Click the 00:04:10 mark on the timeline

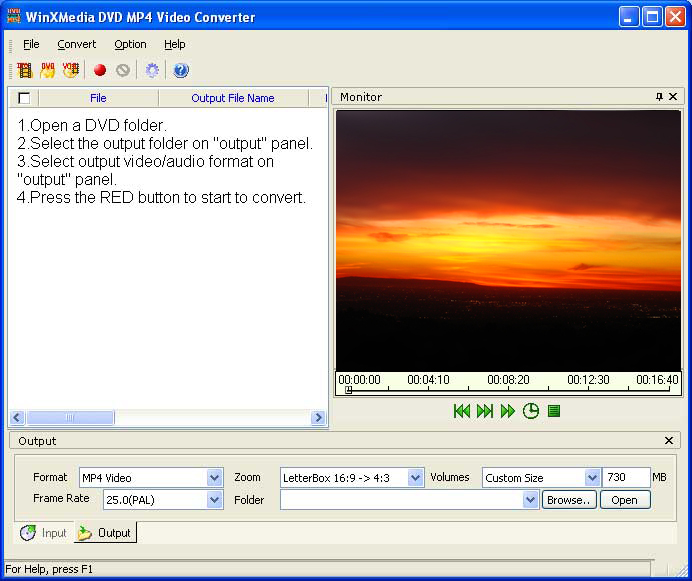pos(428,380)
